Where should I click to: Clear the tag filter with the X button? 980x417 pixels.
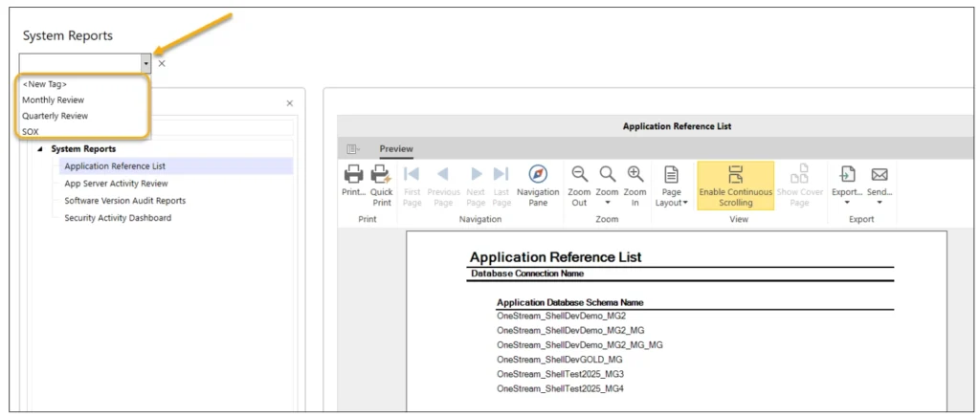pyautogui.click(x=162, y=64)
